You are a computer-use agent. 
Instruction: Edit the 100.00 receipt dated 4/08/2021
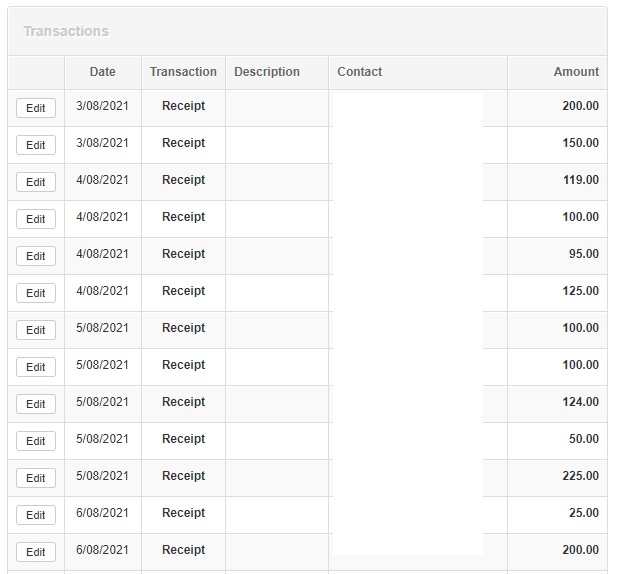[36, 219]
